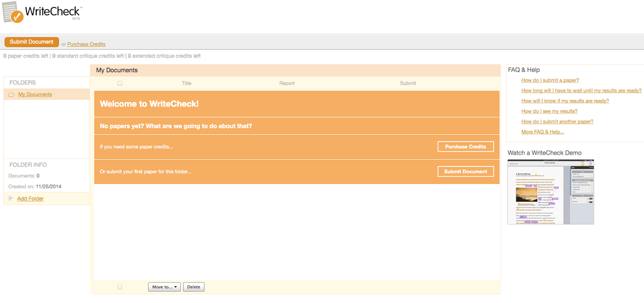Click the 'My Documents' panel heading
644x303 pixels.
(x=116, y=70)
